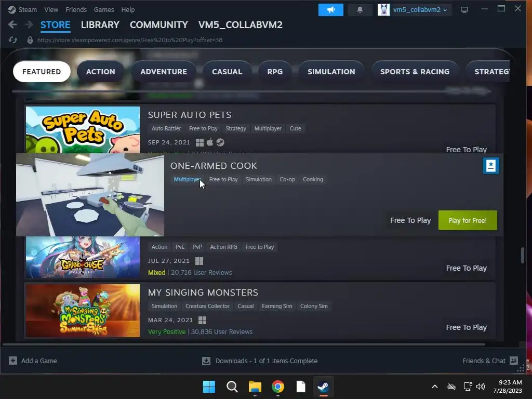The width and height of the screenshot is (532, 399).
Task: Show hidden system tray icons chevron
Action: (435, 387)
